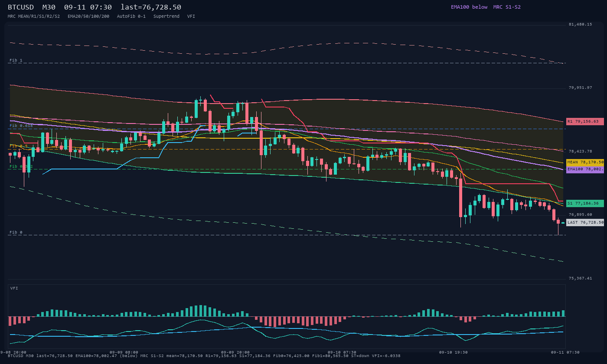Click the 79,951.97 price axis value

tap(581, 88)
